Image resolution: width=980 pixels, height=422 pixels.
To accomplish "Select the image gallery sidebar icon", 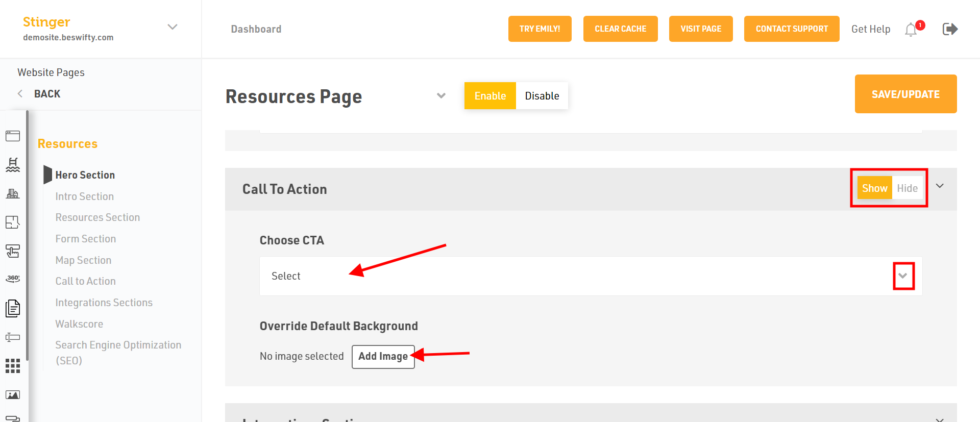I will (13, 395).
